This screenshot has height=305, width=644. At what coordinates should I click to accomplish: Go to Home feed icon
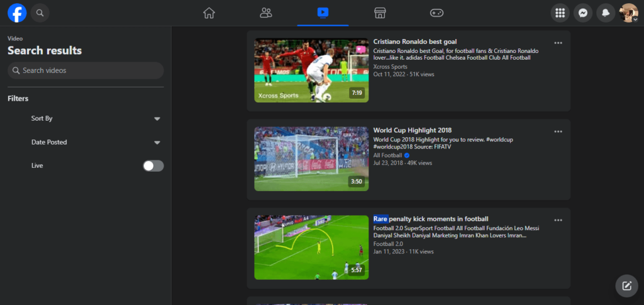(209, 13)
